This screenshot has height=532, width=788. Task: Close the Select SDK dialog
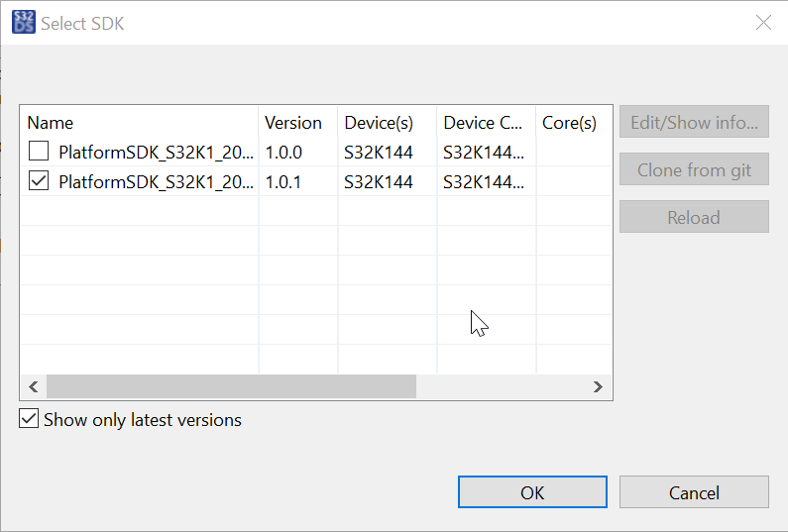coord(763,23)
